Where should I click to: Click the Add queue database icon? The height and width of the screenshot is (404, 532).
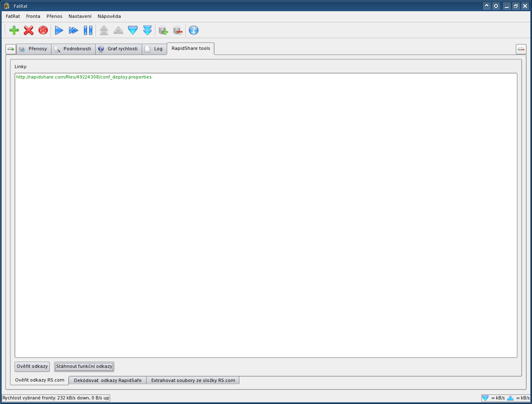click(x=163, y=30)
